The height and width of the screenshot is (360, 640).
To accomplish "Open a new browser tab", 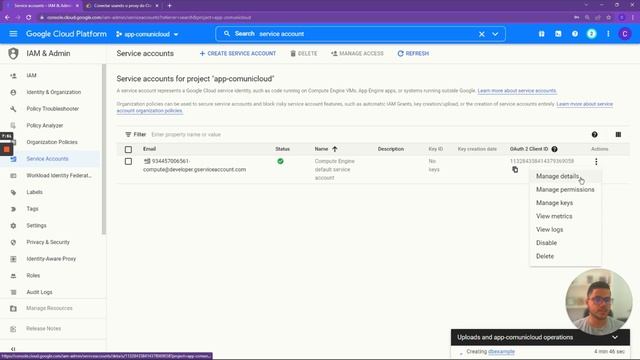I will pyautogui.click(x=169, y=6).
